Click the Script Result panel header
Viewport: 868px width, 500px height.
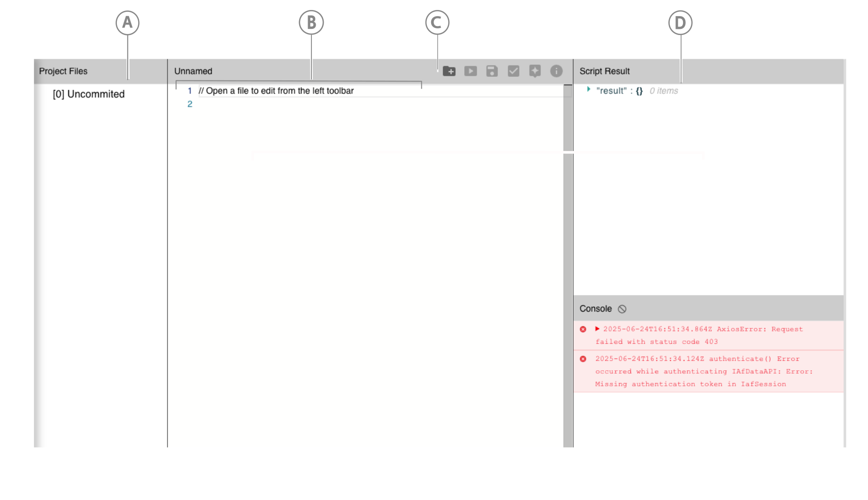coord(604,71)
